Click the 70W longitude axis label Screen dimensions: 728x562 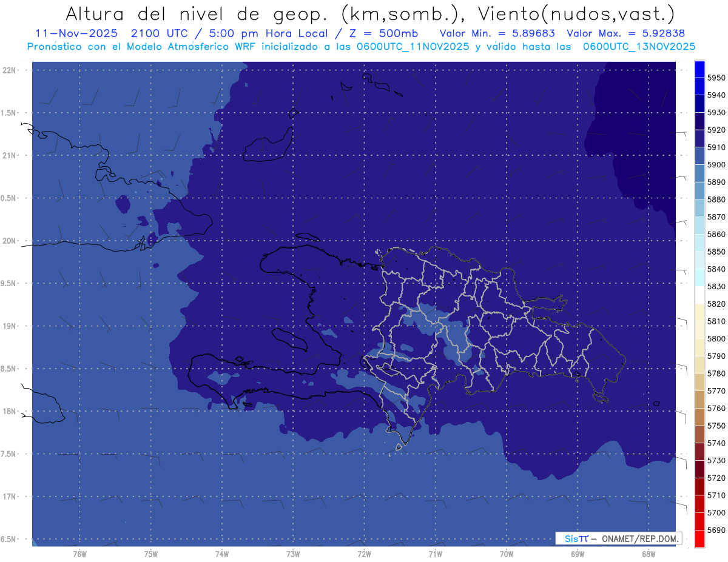pyautogui.click(x=507, y=554)
